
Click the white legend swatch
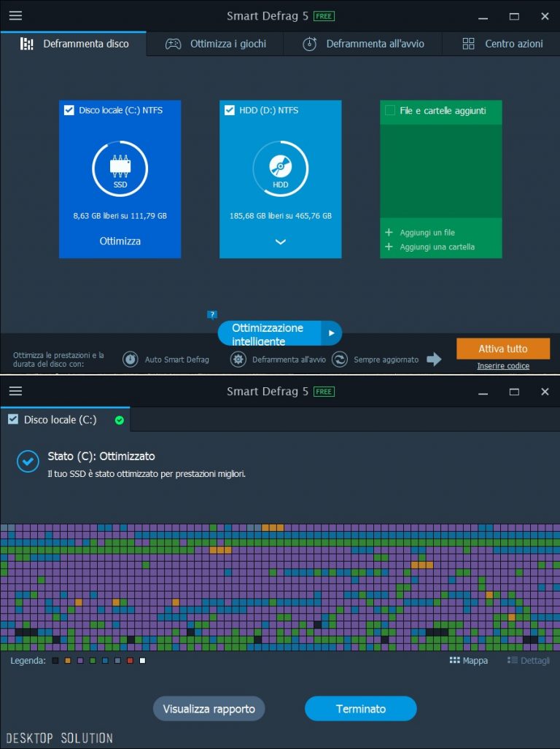[142, 661]
